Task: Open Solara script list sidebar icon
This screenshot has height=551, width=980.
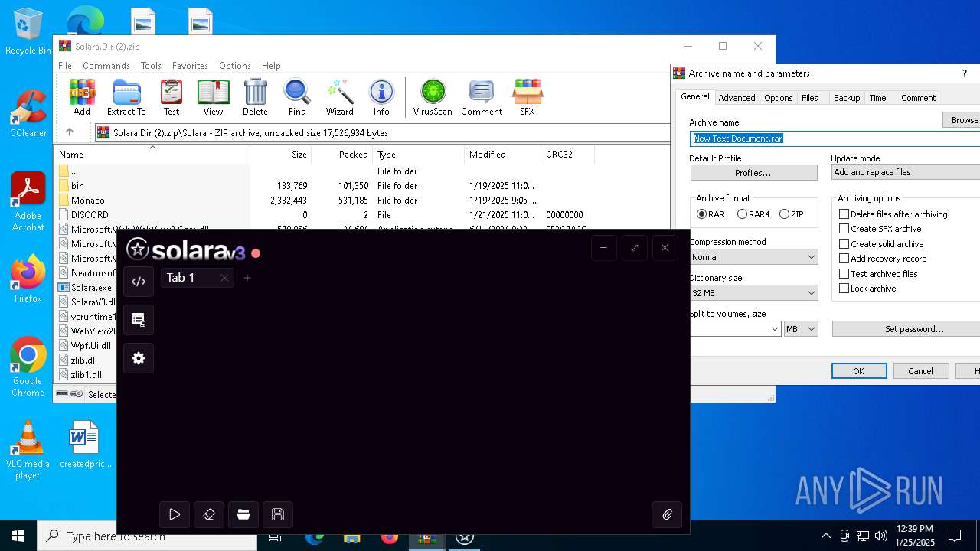Action: pyautogui.click(x=139, y=320)
